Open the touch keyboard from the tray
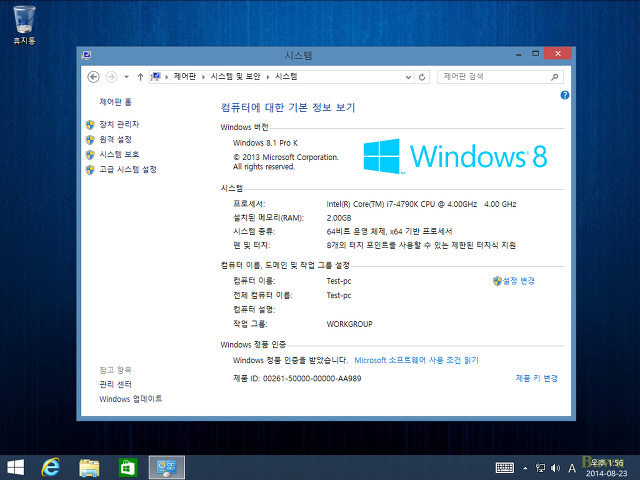The image size is (640, 480). (505, 468)
